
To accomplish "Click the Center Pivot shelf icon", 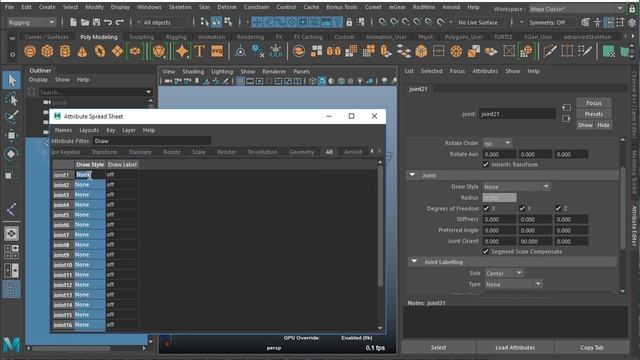I will click(x=240, y=51).
